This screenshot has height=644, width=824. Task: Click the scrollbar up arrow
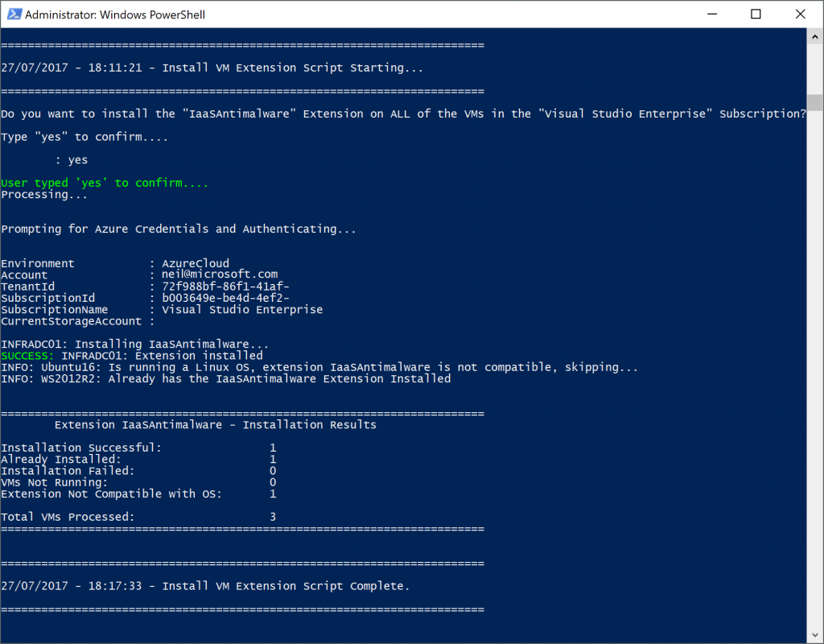pos(814,35)
